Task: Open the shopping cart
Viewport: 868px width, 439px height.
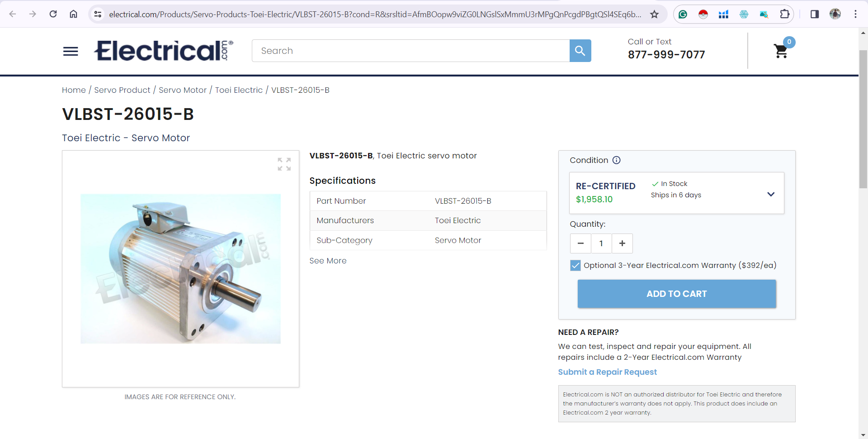Action: pyautogui.click(x=781, y=51)
